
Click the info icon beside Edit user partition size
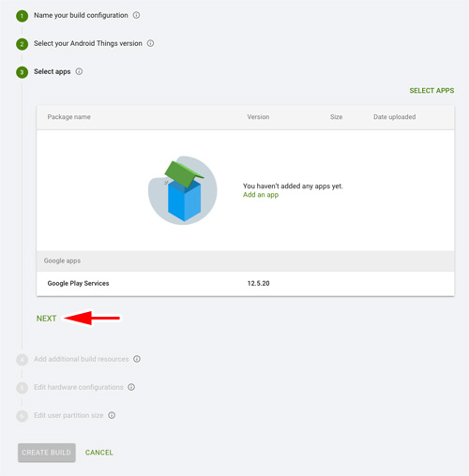coord(112,415)
